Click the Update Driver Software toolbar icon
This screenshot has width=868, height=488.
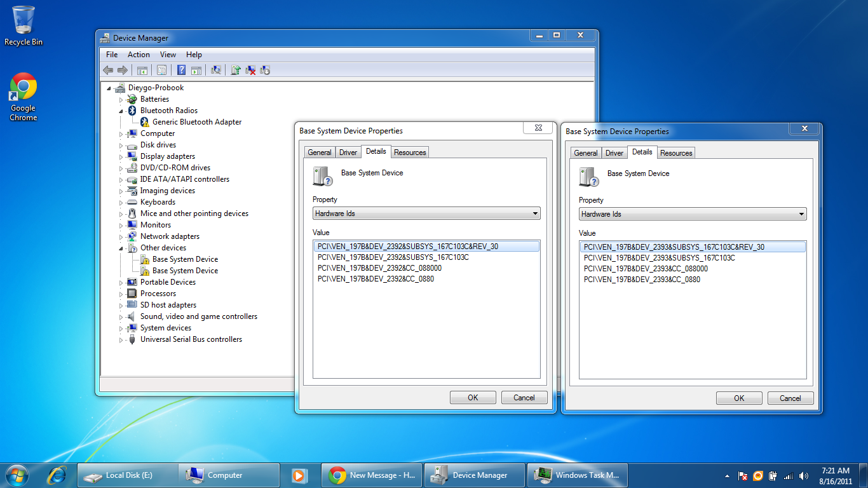[x=236, y=71]
